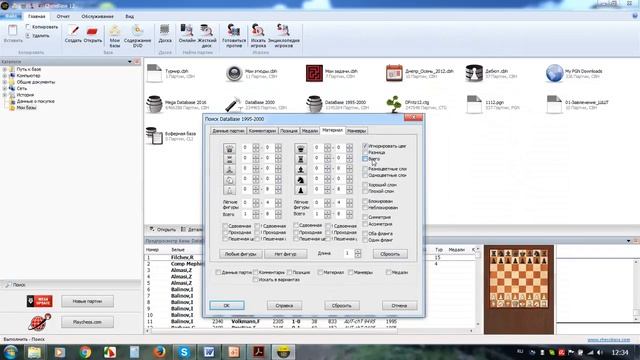Check the Разноцветные слоны checkbox
640x360 pixels.
click(x=365, y=169)
